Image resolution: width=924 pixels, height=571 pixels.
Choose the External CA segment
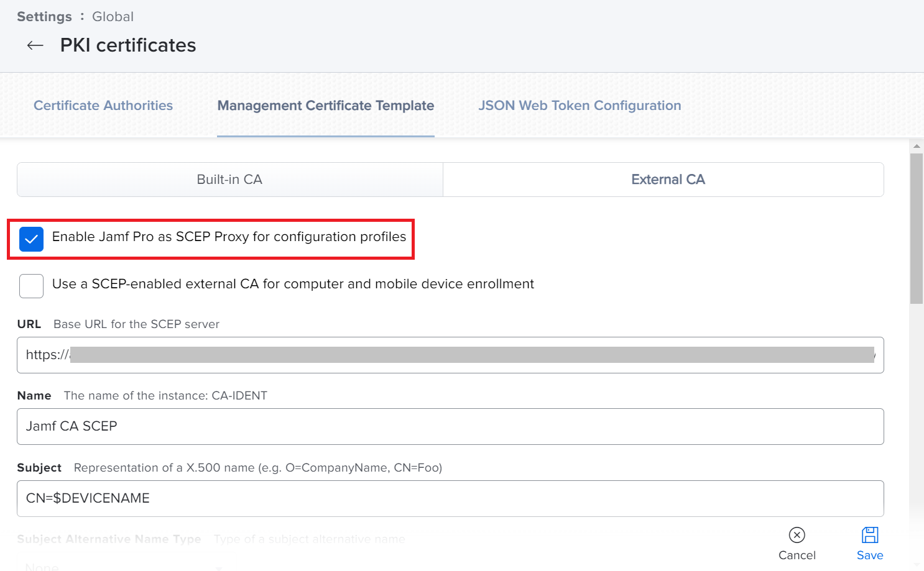pyautogui.click(x=663, y=180)
